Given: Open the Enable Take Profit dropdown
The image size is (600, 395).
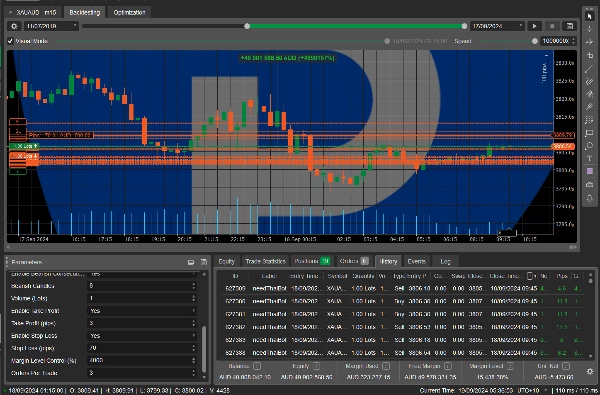Looking at the screenshot, I should click(142, 311).
